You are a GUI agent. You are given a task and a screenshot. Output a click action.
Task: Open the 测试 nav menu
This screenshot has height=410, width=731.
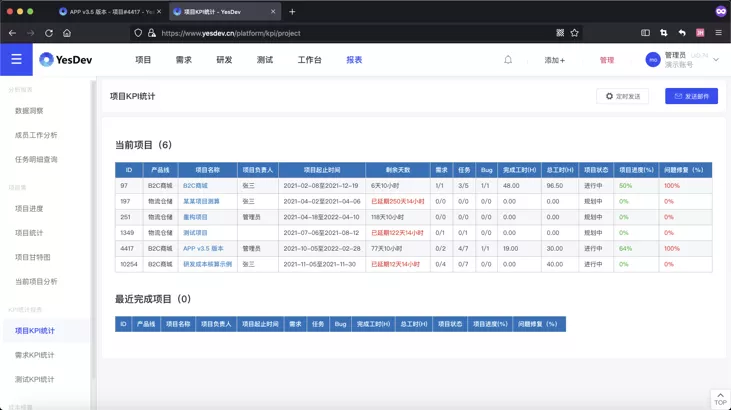pos(265,60)
